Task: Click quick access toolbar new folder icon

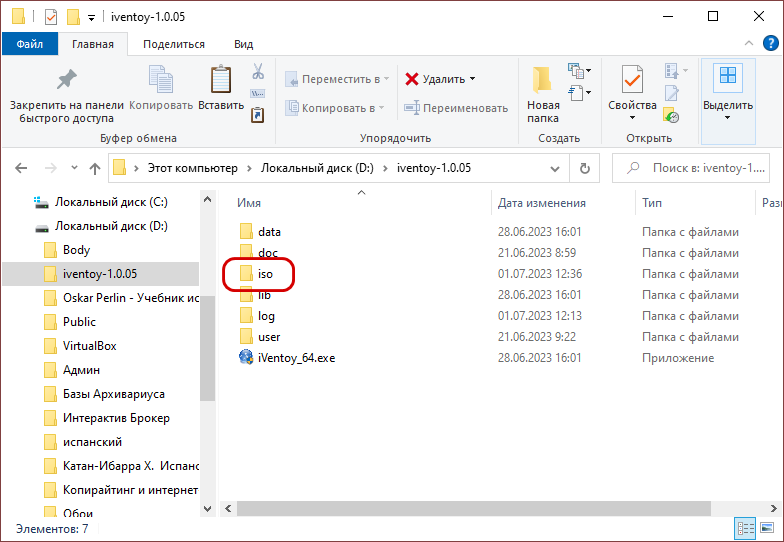Action: coord(74,18)
